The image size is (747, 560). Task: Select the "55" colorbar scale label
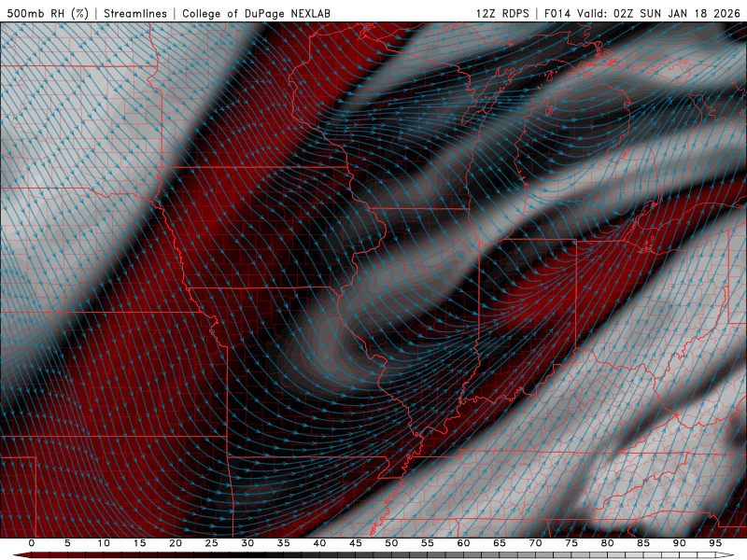(428, 543)
